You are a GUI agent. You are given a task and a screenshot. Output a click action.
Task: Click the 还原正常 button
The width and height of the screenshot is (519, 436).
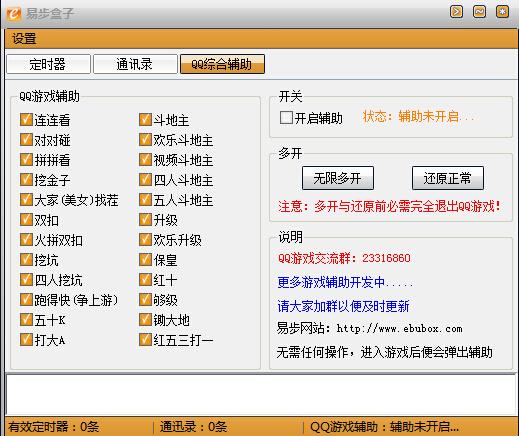pos(448,178)
